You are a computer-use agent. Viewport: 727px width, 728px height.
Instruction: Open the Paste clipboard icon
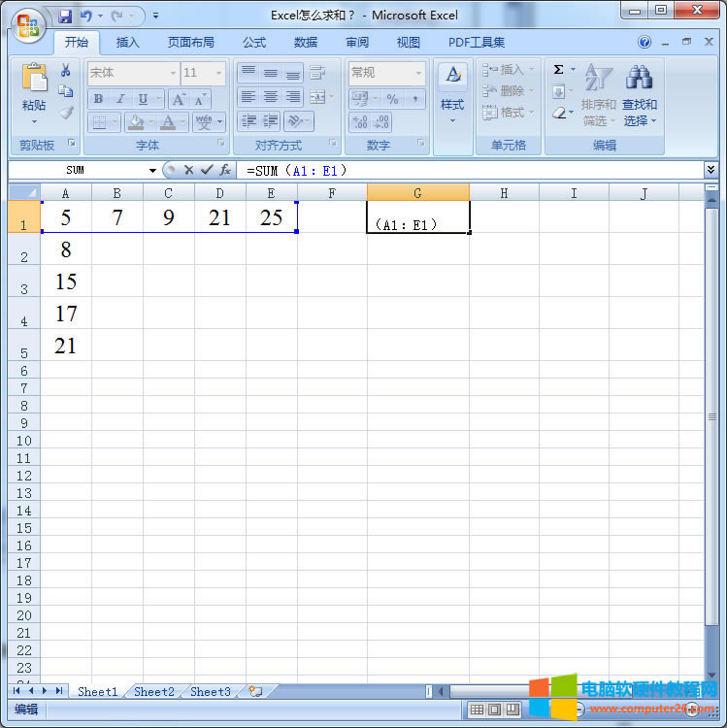click(34, 77)
